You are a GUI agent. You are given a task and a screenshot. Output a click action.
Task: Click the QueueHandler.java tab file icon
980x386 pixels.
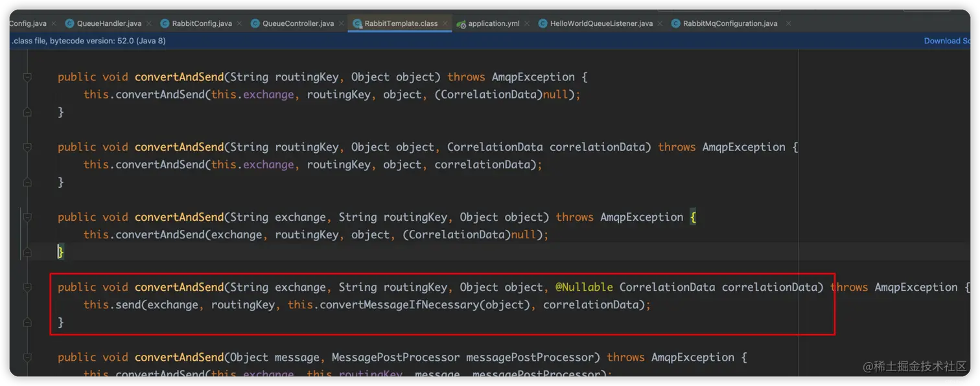tap(69, 23)
